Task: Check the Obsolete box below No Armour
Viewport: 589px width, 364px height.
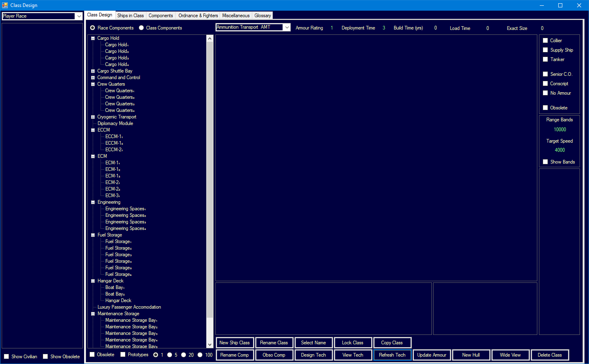Action: 546,108
